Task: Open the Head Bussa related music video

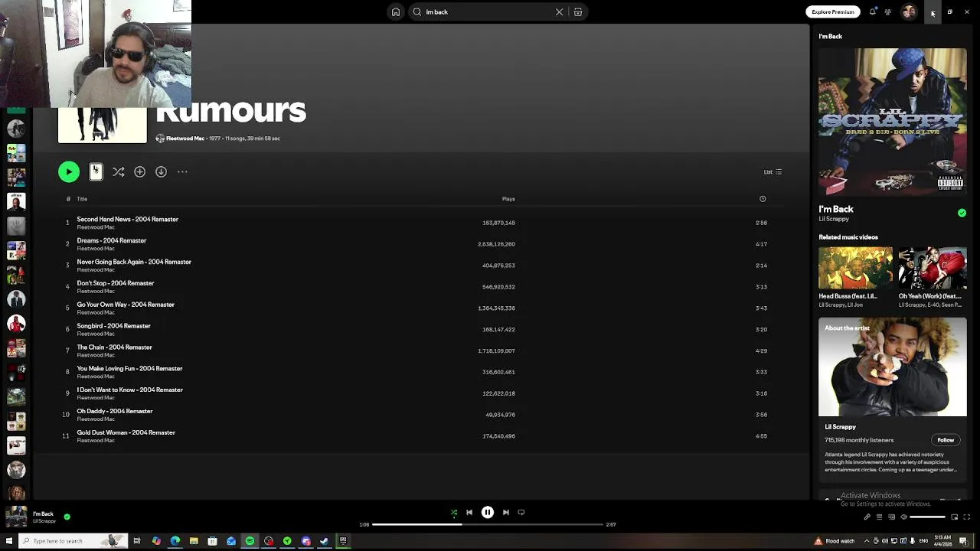Action: (x=855, y=277)
